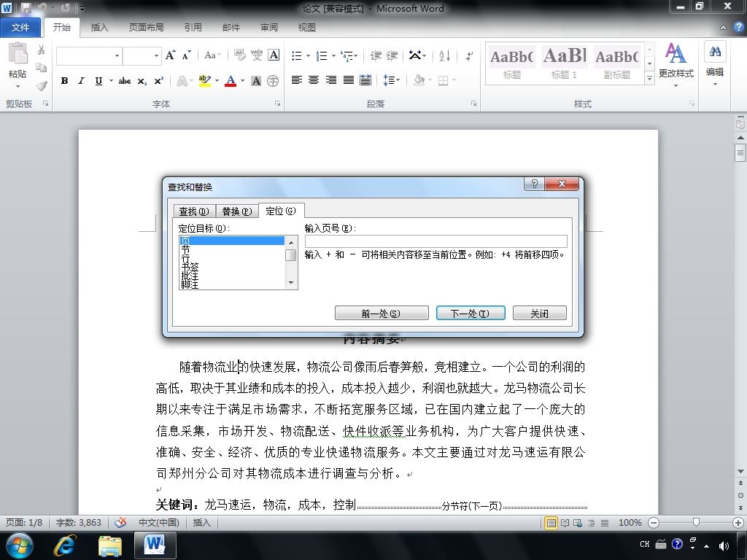Click the multilevel list icon

click(x=347, y=55)
